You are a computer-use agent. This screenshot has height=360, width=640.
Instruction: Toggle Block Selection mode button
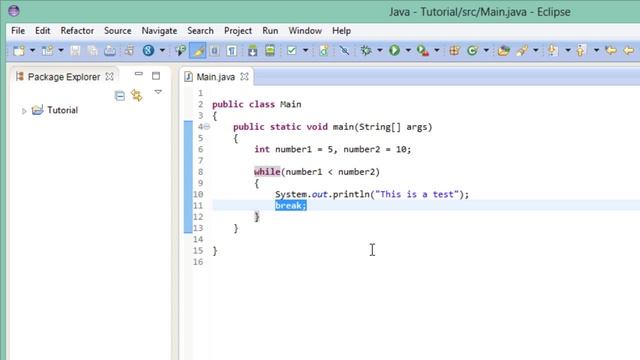point(215,51)
